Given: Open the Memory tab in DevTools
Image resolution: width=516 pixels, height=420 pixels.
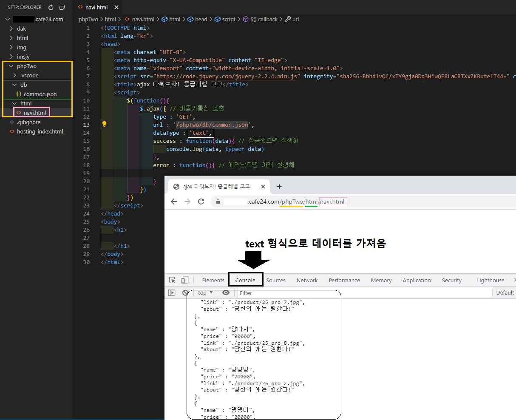Looking at the screenshot, I should point(381,280).
